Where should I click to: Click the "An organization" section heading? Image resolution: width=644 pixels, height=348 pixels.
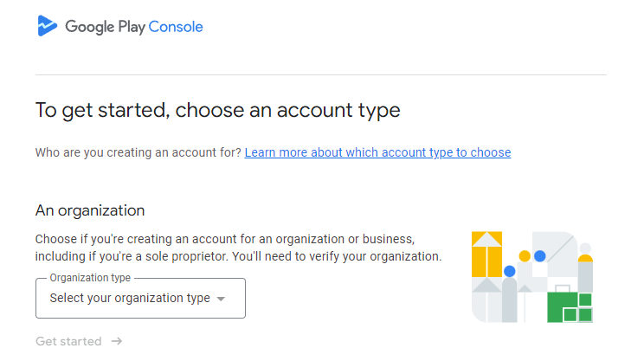[90, 210]
